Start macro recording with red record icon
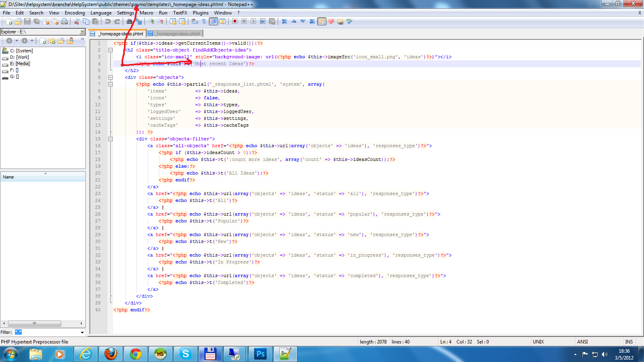This screenshot has width=644, height=362. pos(235,21)
